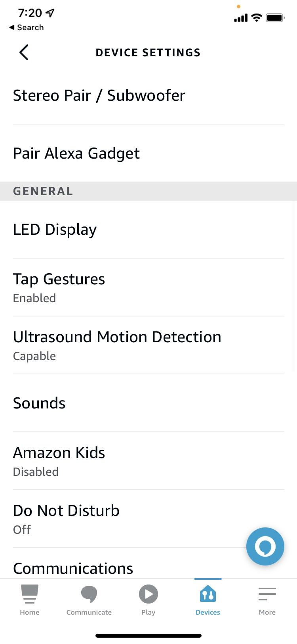Open Communications settings

[73, 568]
